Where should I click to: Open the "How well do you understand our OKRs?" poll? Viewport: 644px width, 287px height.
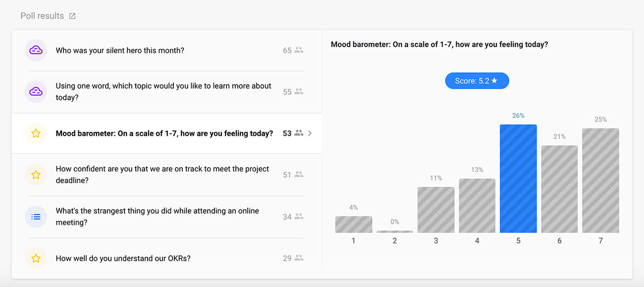123,258
